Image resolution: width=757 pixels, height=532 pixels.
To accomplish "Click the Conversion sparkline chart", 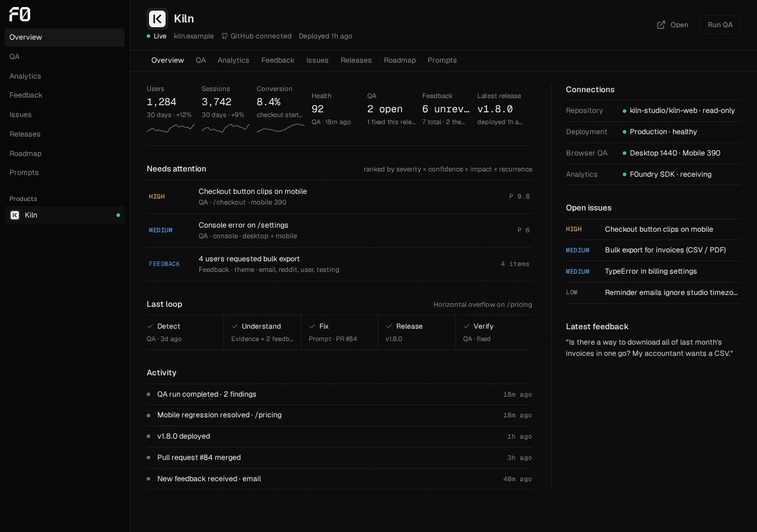I will (280, 128).
